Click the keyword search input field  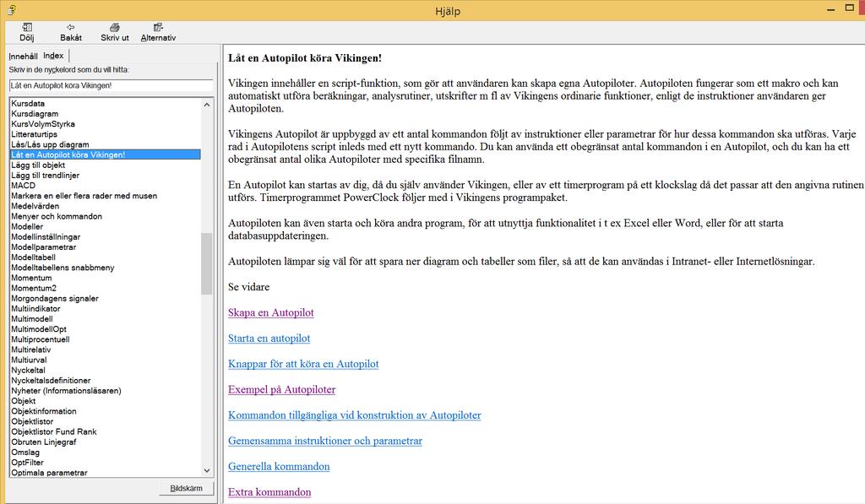click(111, 85)
